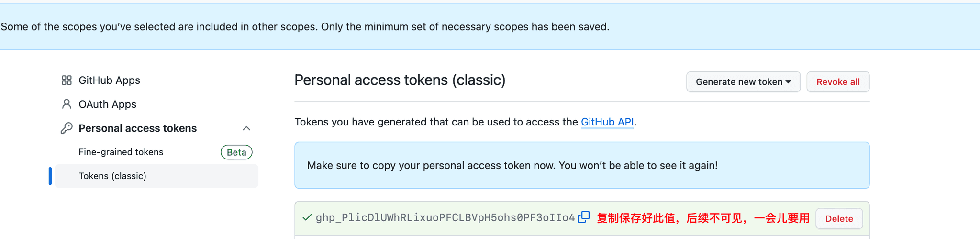Click the red Chinese annotation text
Viewport: 980px width, 239px height.
(703, 218)
